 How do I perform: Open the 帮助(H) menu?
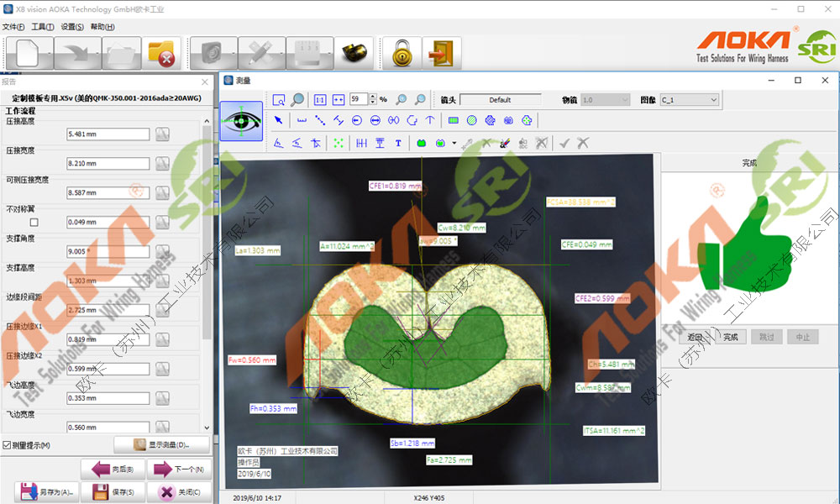click(102, 27)
